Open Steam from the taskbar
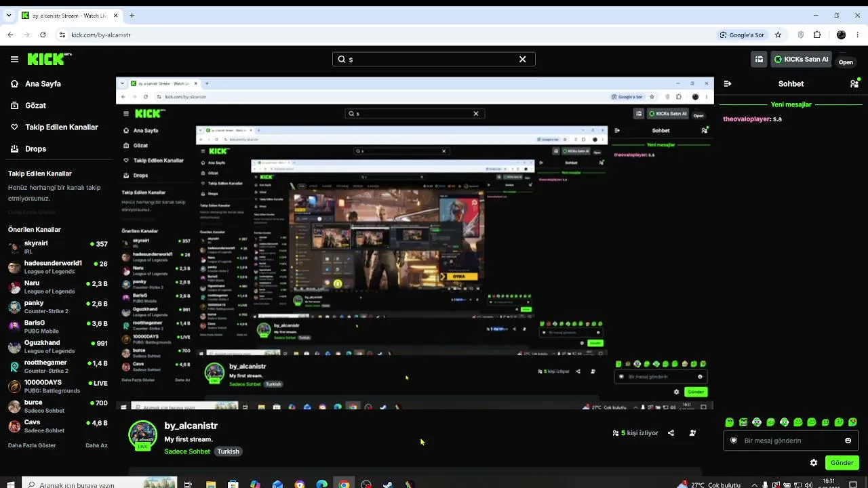 coord(388,484)
